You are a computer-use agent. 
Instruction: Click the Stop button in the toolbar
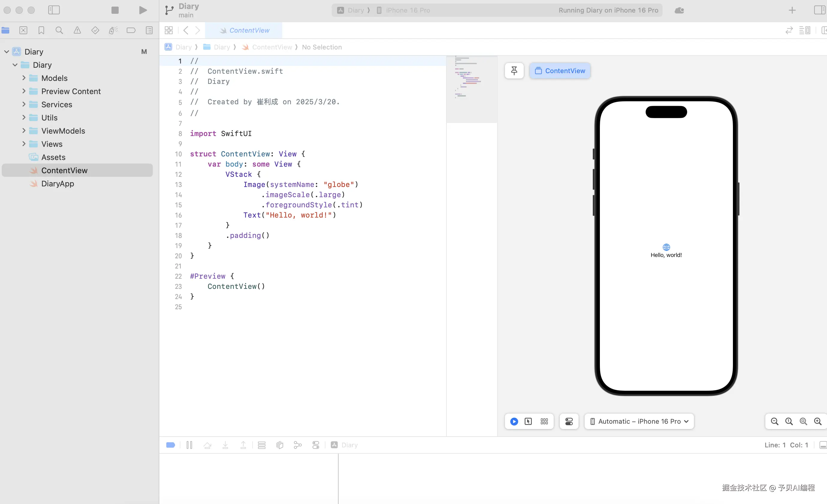click(x=115, y=10)
